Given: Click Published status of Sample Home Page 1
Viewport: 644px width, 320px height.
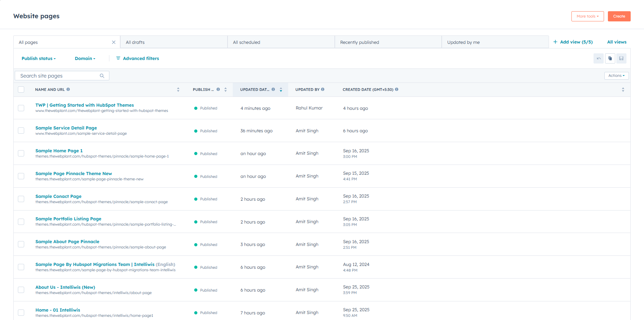Looking at the screenshot, I should (206, 154).
